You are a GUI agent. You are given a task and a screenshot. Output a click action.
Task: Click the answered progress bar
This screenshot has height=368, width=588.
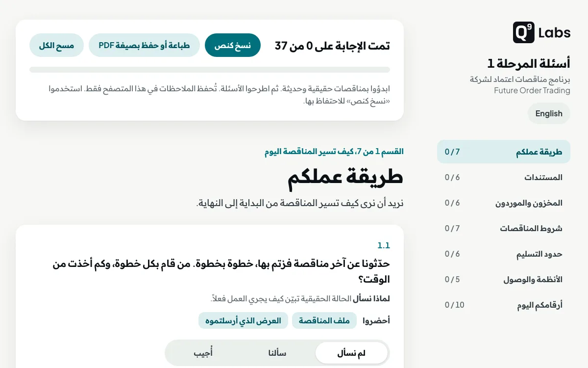[210, 70]
